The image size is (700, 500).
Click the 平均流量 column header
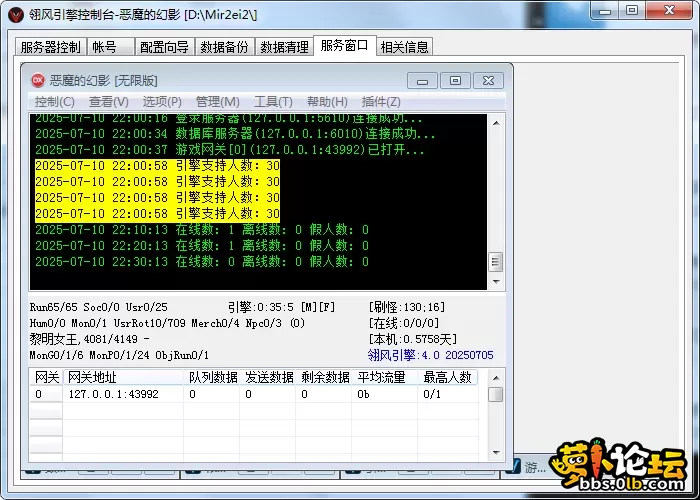[x=384, y=377]
